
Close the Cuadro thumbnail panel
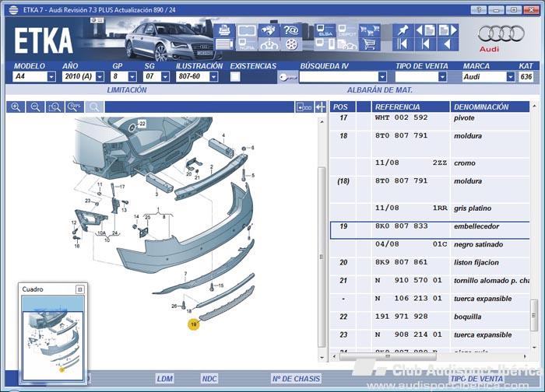[x=80, y=289]
